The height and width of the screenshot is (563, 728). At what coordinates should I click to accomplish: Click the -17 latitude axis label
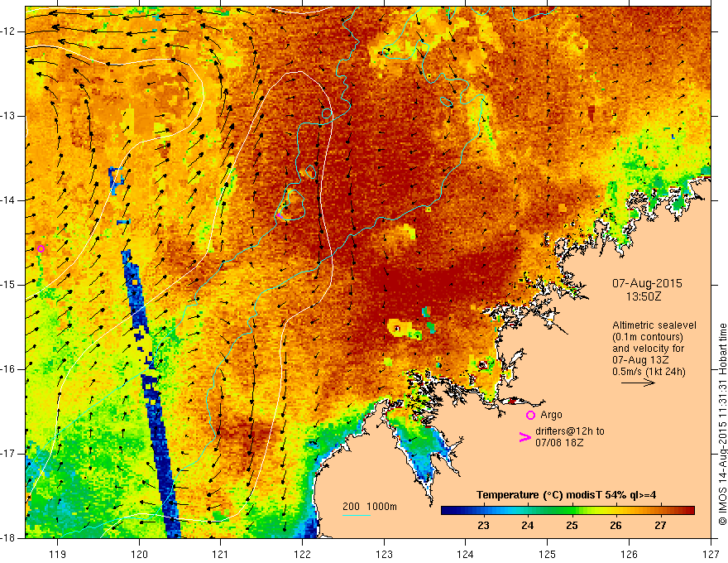[8, 454]
